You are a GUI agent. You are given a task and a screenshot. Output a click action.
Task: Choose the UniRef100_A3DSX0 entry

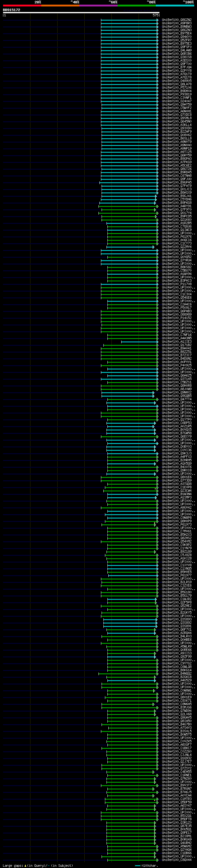176,61
